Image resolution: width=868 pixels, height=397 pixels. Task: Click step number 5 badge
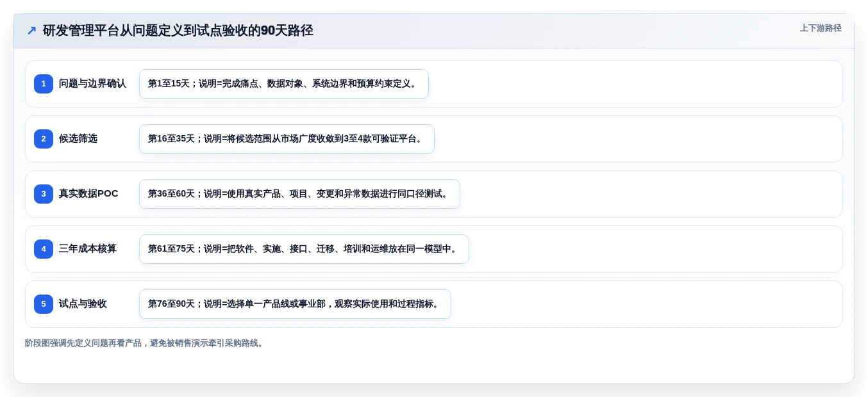[44, 304]
